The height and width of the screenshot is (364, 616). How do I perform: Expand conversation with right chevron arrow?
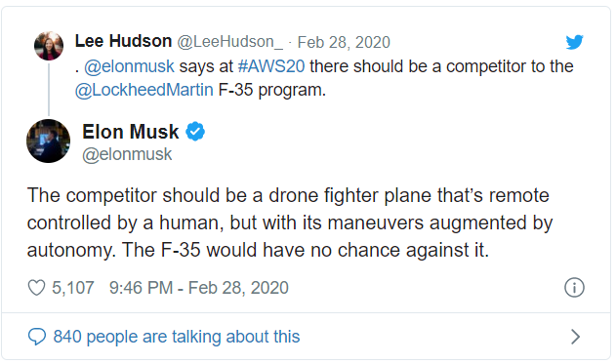(576, 337)
